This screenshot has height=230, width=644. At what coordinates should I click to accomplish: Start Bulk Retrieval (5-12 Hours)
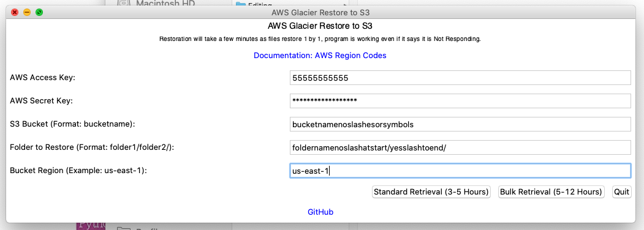551,192
